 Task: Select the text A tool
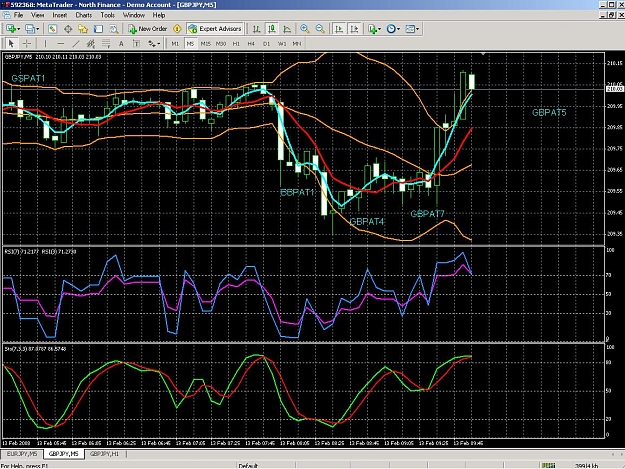121,43
